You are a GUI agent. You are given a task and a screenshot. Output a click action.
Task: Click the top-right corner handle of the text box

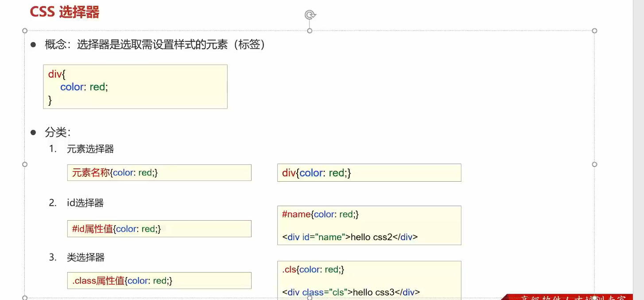coord(594,31)
